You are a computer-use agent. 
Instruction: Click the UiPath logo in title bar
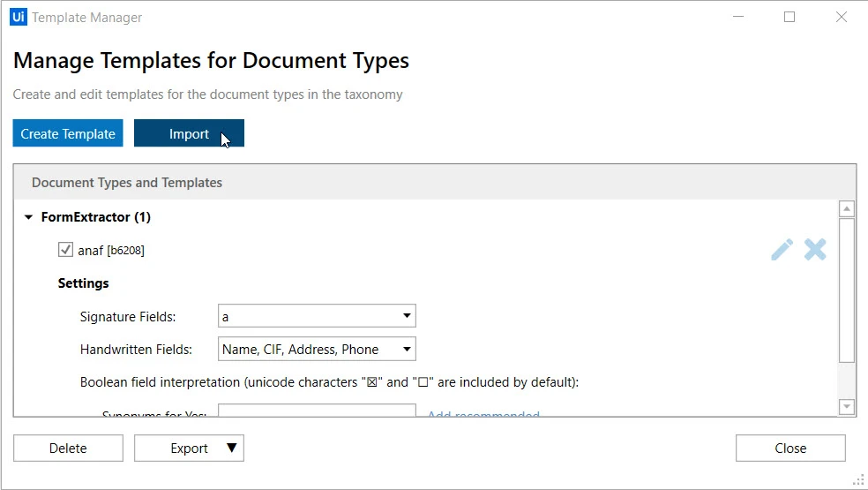19,17
